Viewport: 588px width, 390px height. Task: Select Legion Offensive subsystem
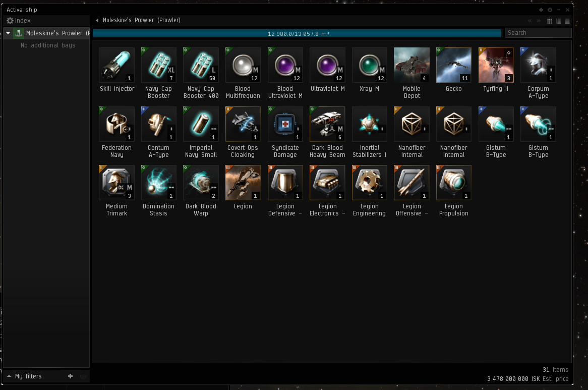[411, 183]
